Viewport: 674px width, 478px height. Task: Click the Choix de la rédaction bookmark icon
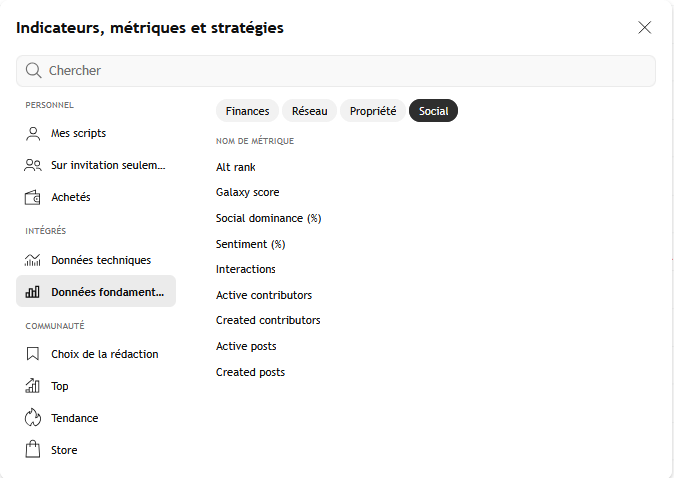point(33,354)
